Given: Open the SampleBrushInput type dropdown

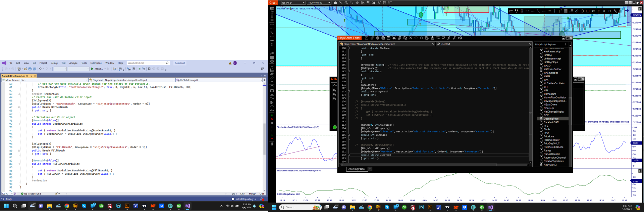Looking at the screenshot, I should click(x=132, y=80).
